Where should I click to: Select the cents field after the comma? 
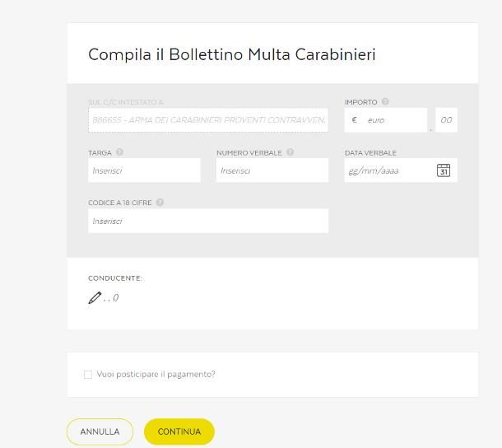pos(446,120)
